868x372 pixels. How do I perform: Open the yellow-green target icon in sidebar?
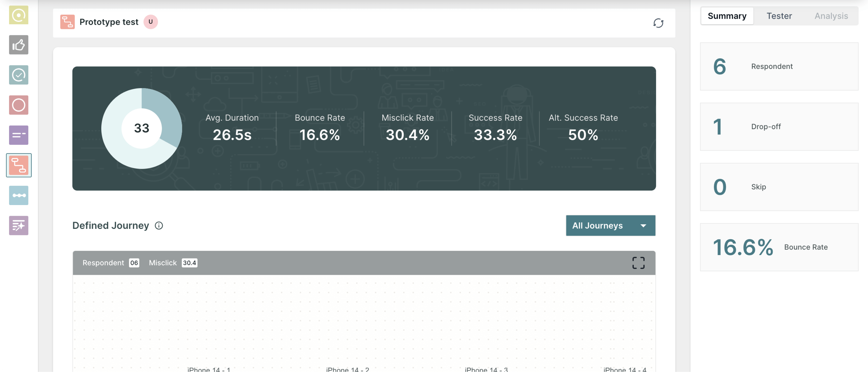coord(19,15)
